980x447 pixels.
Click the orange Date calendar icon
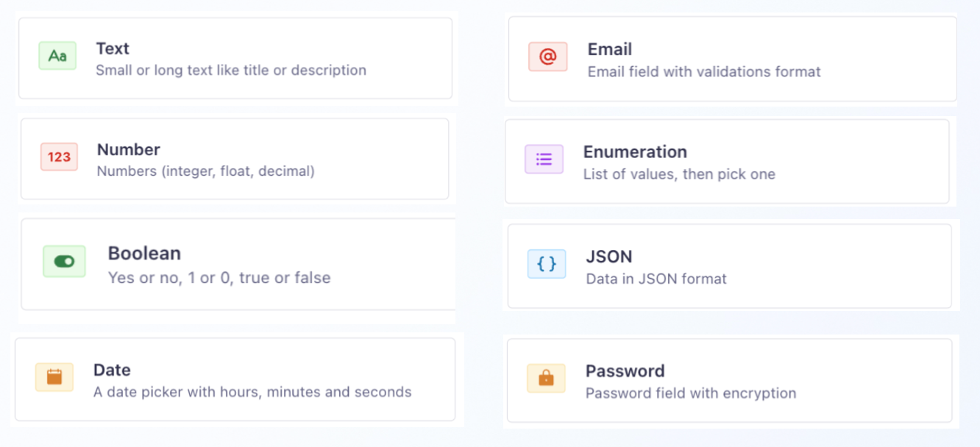(x=54, y=377)
